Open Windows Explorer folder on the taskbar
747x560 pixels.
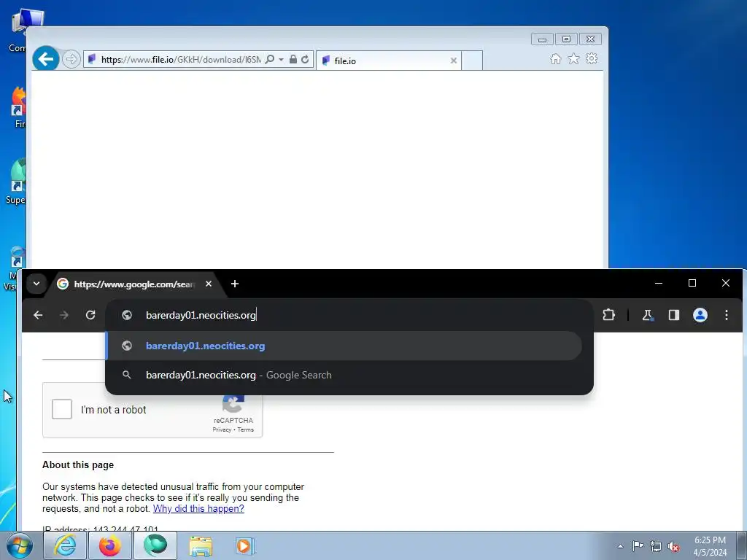click(x=201, y=545)
